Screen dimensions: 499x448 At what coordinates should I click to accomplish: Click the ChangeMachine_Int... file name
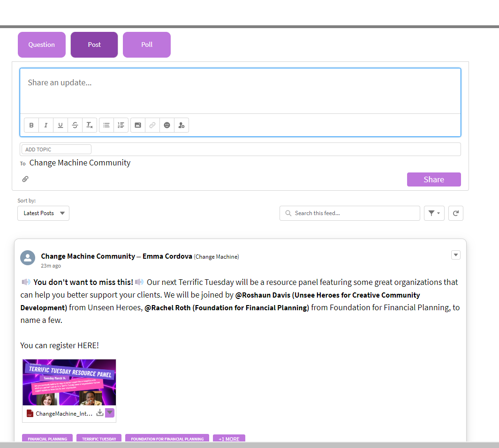point(64,414)
